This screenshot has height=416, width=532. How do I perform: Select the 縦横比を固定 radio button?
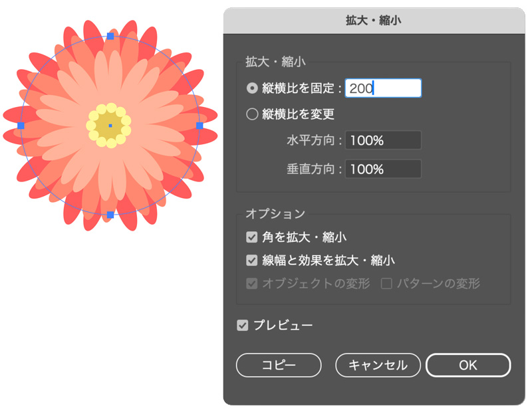pos(252,88)
